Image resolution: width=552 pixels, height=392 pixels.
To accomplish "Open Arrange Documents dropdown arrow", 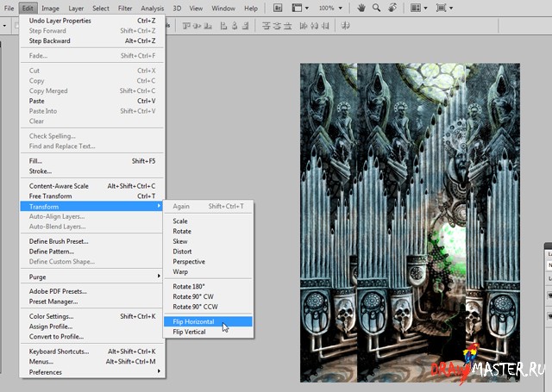I will (425, 8).
